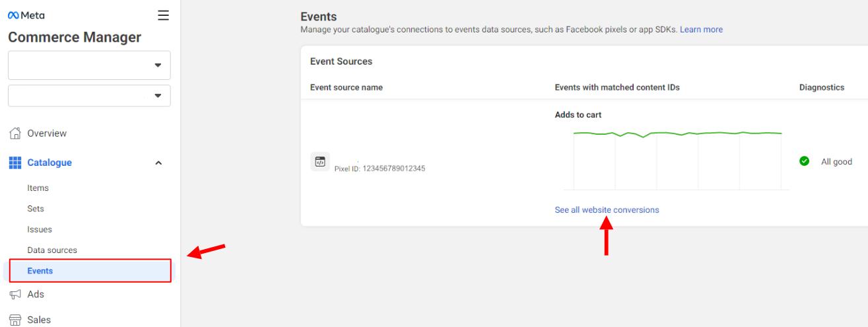This screenshot has width=868, height=327.
Task: Open the Sales section
Action: coord(39,320)
